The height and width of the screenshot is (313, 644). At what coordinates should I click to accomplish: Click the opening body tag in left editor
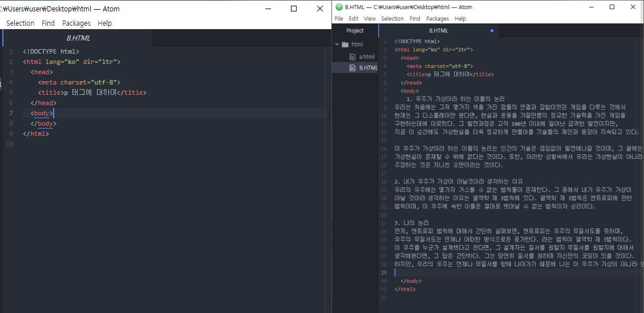click(42, 113)
